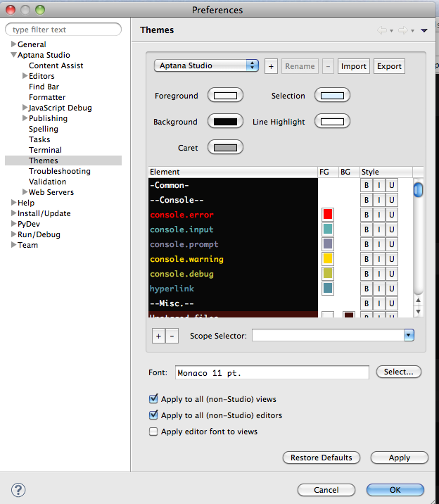
Task: Select Content Assist in preferences tree
Action: [x=56, y=65]
